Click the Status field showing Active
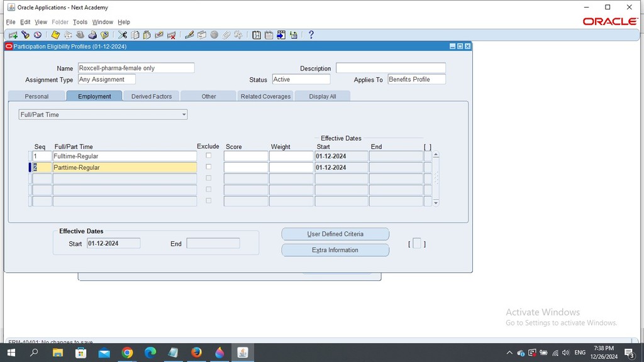644x362 pixels. click(x=301, y=79)
